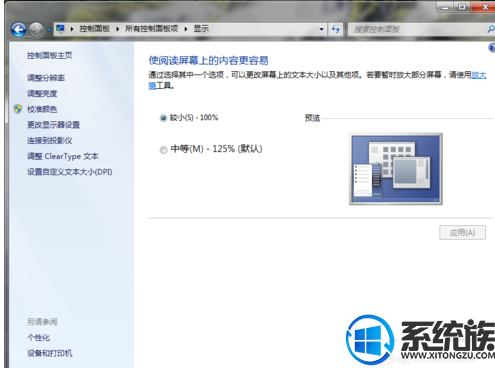
Task: Click the 放大镜 hyperlink in description
Action: 479,75
